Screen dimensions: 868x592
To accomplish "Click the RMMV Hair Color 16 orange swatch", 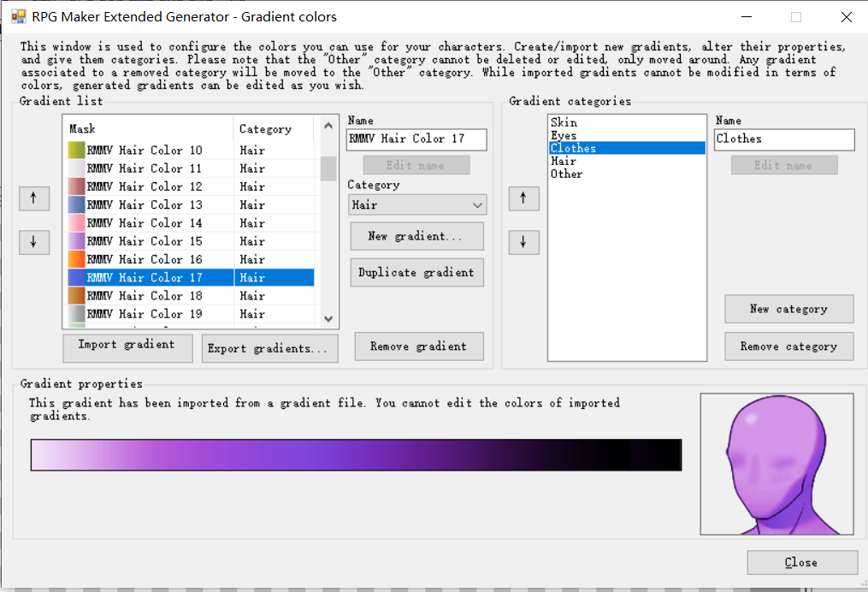I will [76, 259].
